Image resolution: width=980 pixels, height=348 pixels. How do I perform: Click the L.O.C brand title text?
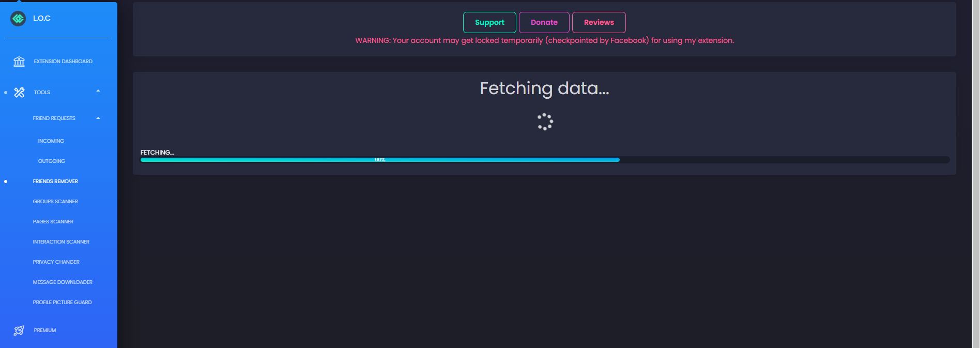click(x=42, y=18)
